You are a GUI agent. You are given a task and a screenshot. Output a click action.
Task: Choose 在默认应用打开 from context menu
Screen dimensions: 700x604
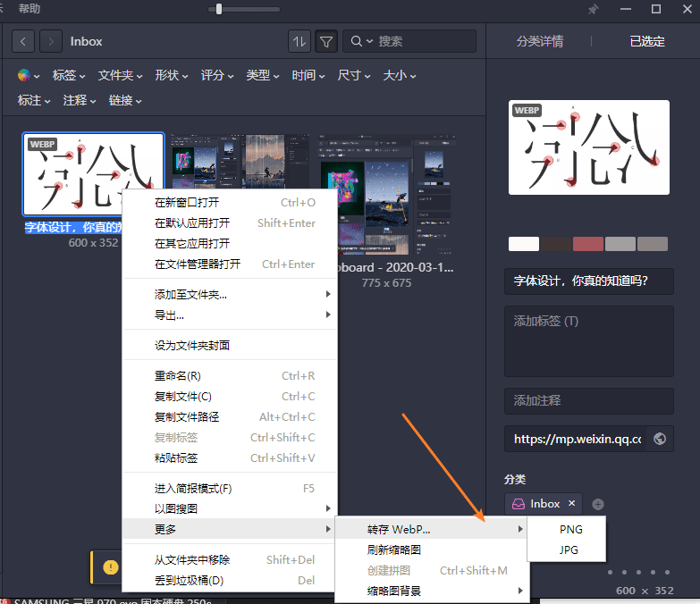(x=230, y=223)
